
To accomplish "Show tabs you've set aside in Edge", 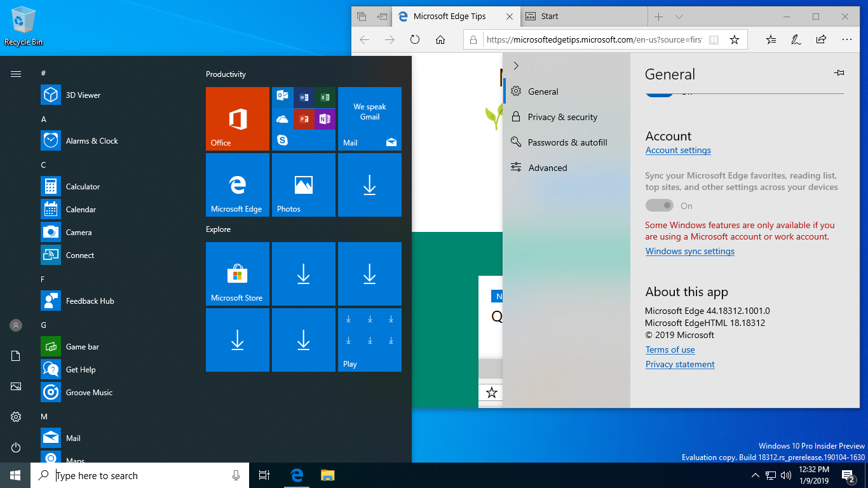I will 362,17.
